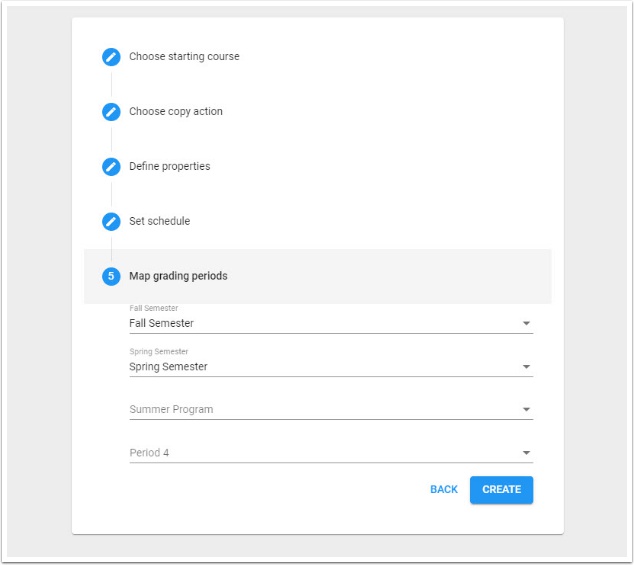This screenshot has width=634, height=565.
Task: Click the blue CREATE button
Action: coord(501,490)
